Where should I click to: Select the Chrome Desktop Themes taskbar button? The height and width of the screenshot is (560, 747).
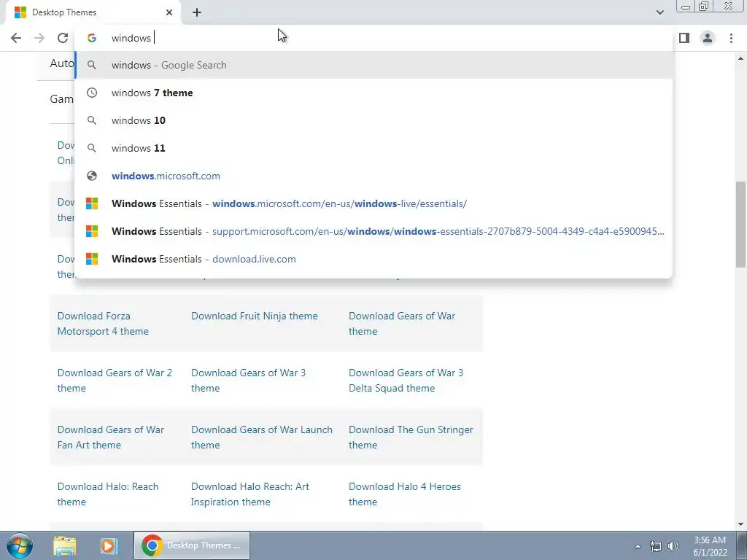coord(192,545)
